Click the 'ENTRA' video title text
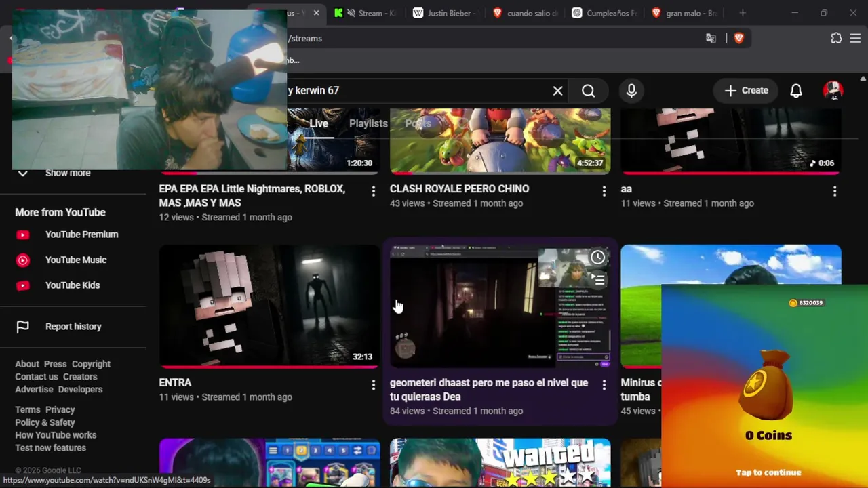Viewport: 868px width, 488px height. point(175,383)
